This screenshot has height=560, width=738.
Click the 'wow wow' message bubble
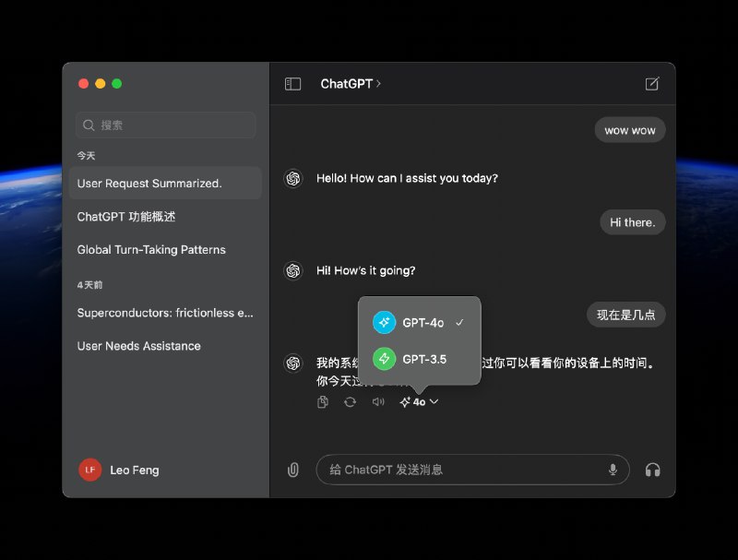(x=630, y=130)
